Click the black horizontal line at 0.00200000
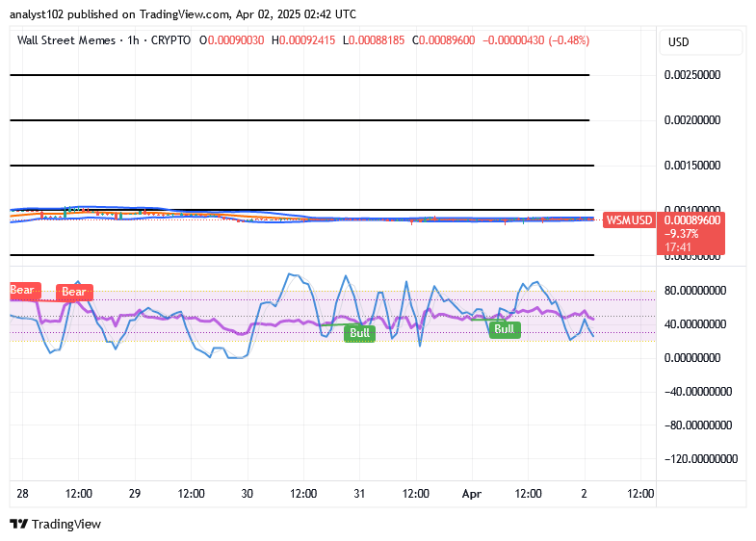The height and width of the screenshot is (541, 756). [300, 120]
